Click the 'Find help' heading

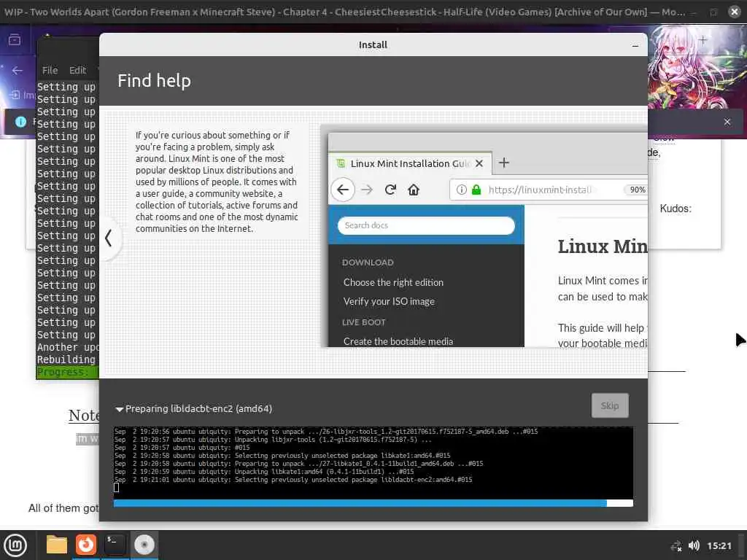point(155,81)
